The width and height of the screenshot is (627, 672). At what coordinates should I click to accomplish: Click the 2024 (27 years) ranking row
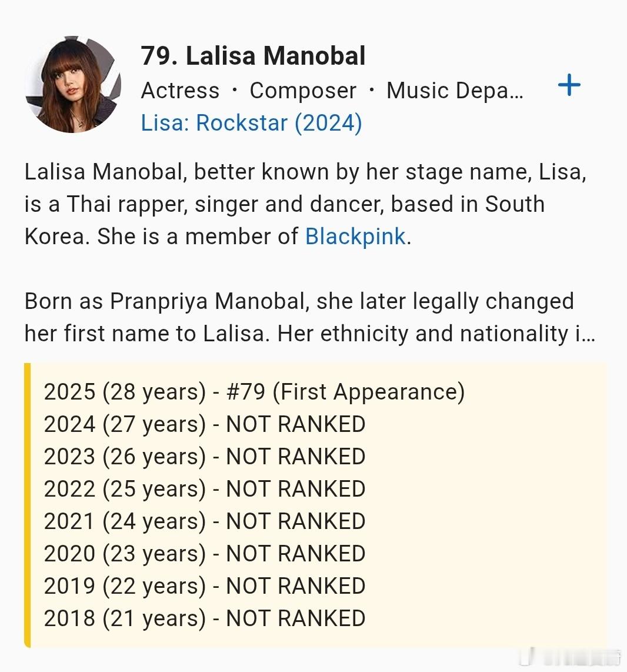[205, 424]
